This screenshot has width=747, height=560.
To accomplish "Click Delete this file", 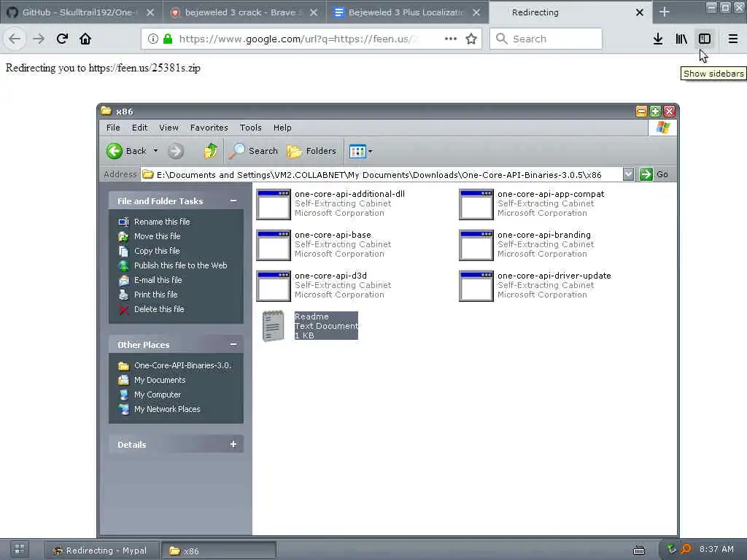I will tap(158, 309).
